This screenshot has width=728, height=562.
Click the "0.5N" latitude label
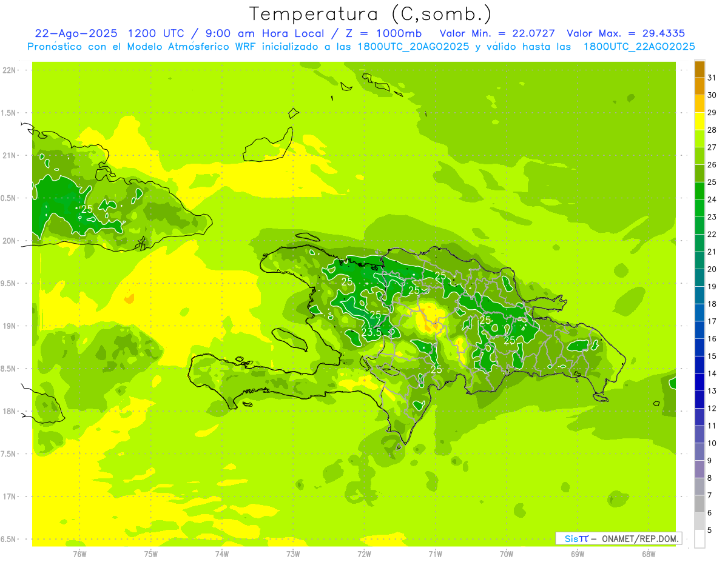(x=9, y=198)
